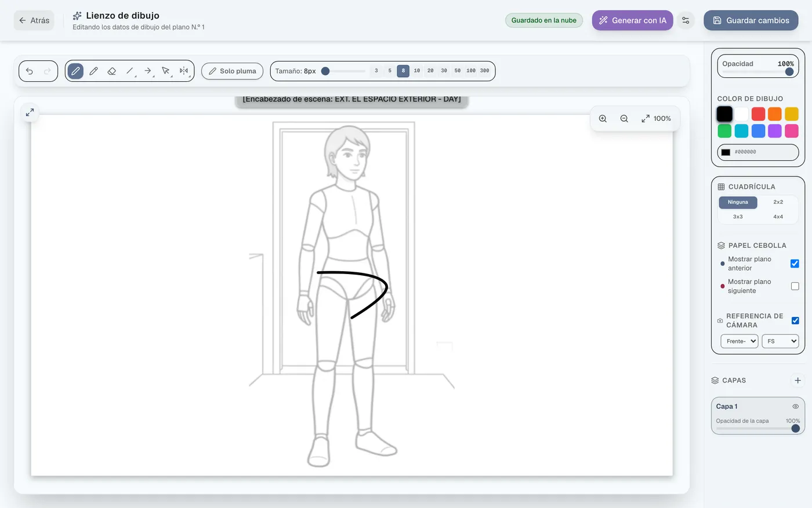Set brush size to 300

(x=484, y=71)
